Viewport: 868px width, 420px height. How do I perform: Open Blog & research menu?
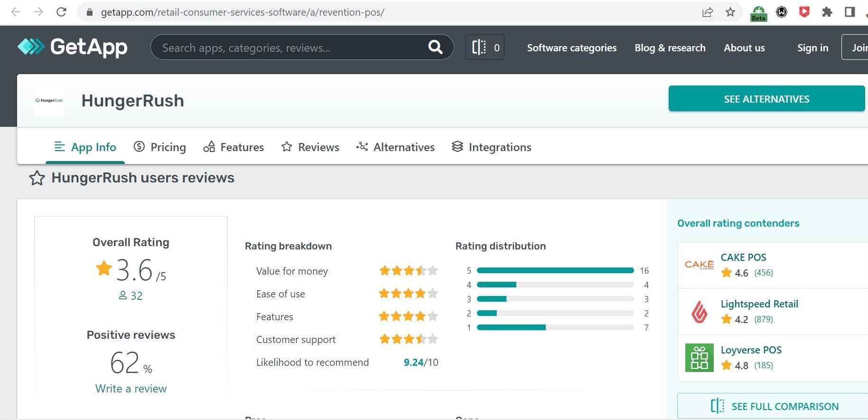[x=670, y=48]
